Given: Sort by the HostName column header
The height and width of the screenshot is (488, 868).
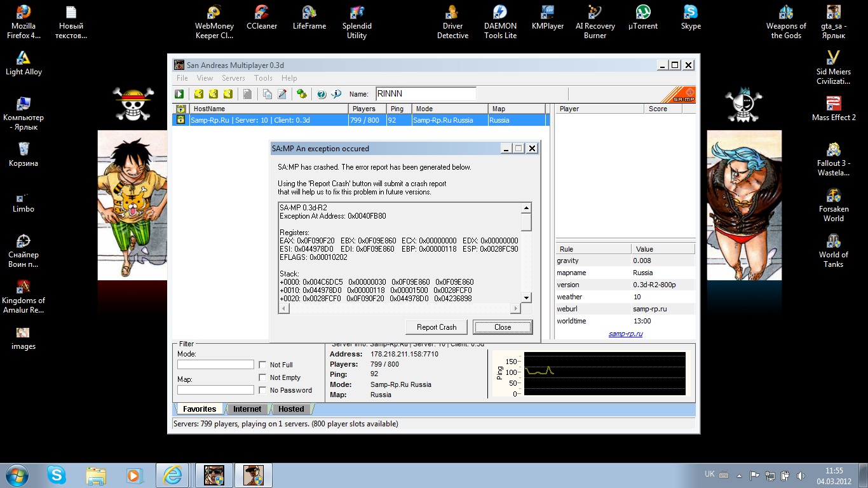Looking at the screenshot, I should coord(268,109).
